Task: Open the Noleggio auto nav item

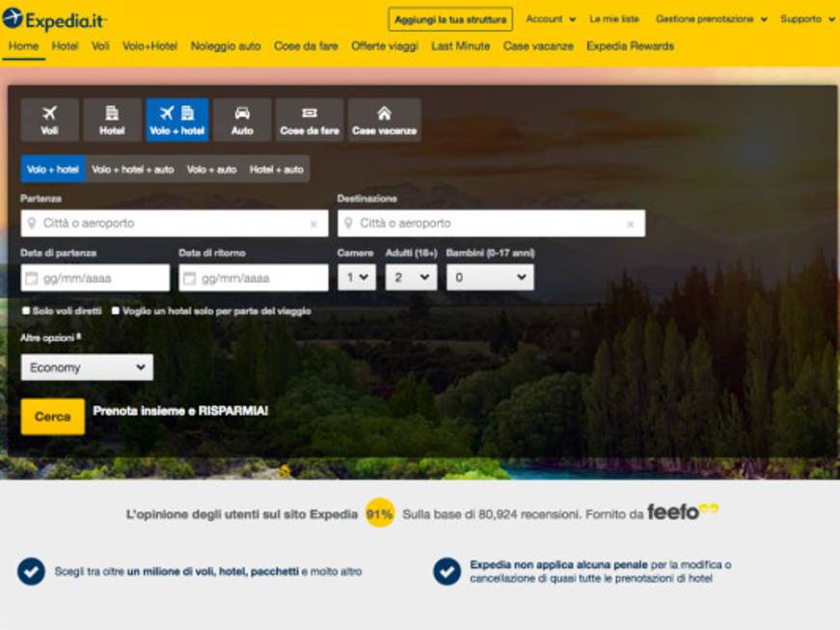Action: [226, 46]
